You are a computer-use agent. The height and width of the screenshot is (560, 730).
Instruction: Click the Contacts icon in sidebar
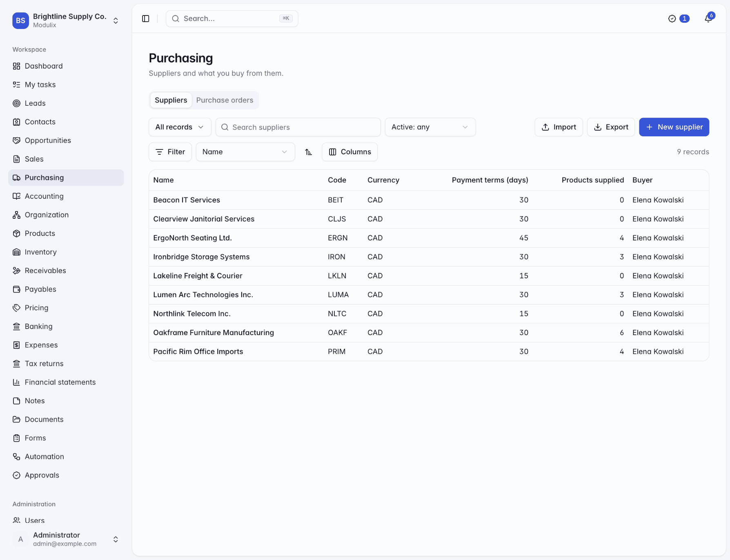pos(16,122)
